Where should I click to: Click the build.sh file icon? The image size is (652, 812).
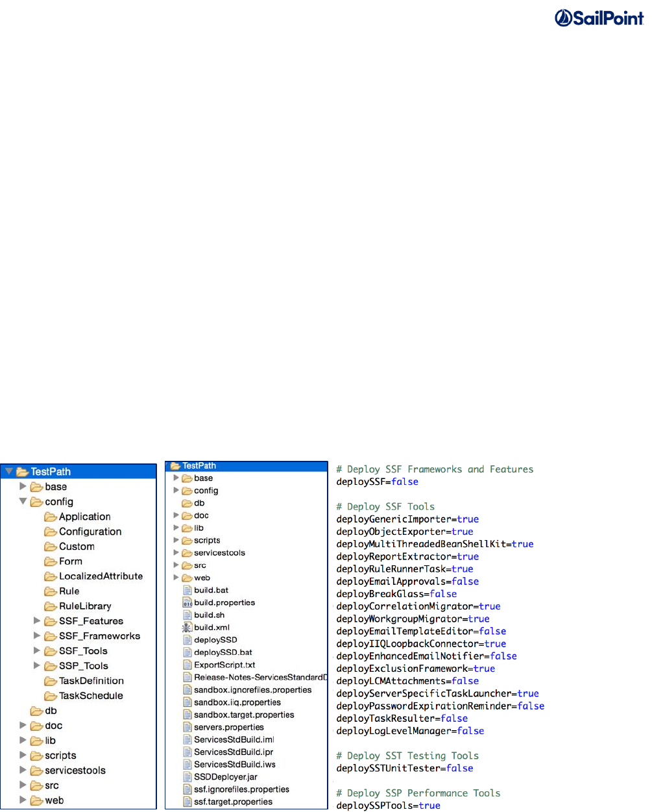click(x=187, y=615)
